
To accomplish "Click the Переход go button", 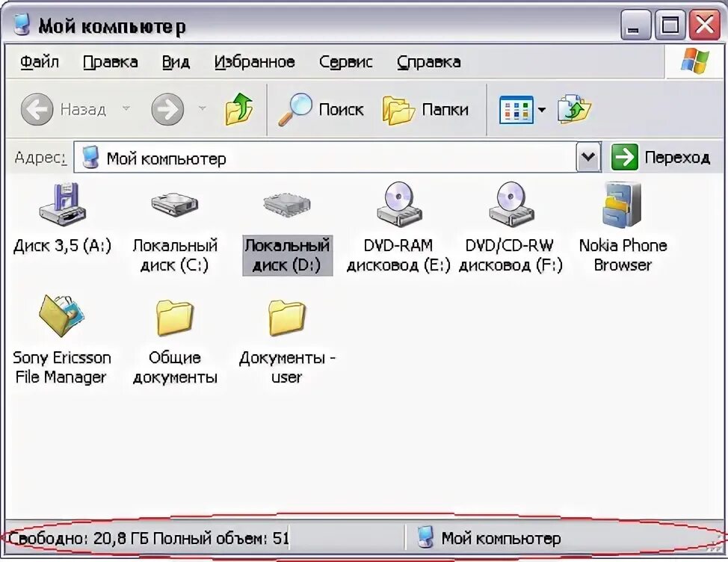I will pyautogui.click(x=661, y=157).
